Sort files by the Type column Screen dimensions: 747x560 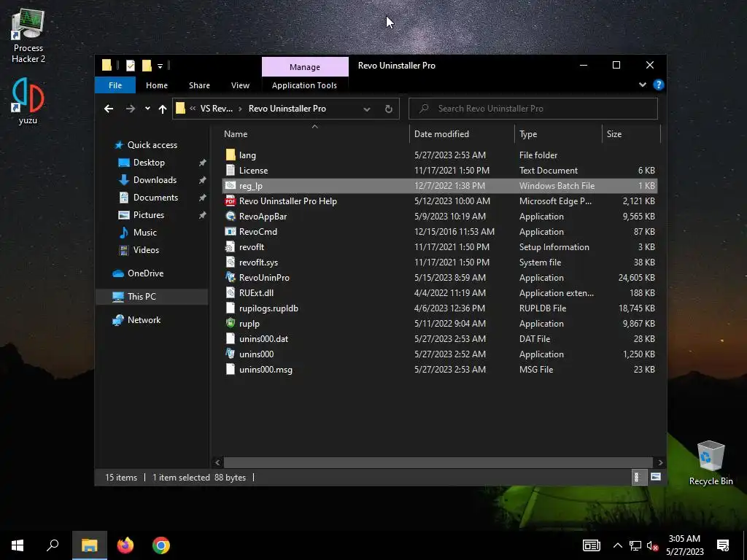point(558,134)
